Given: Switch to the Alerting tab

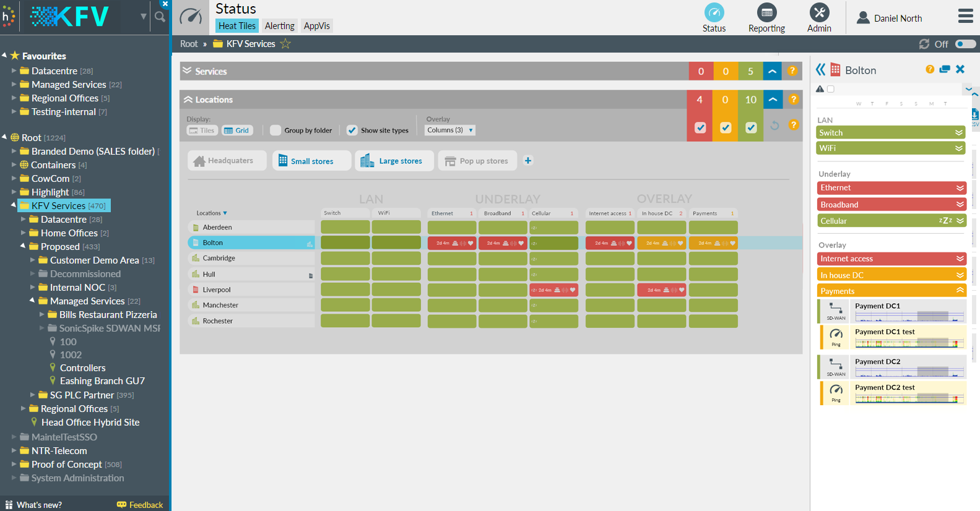Looking at the screenshot, I should coord(279,26).
